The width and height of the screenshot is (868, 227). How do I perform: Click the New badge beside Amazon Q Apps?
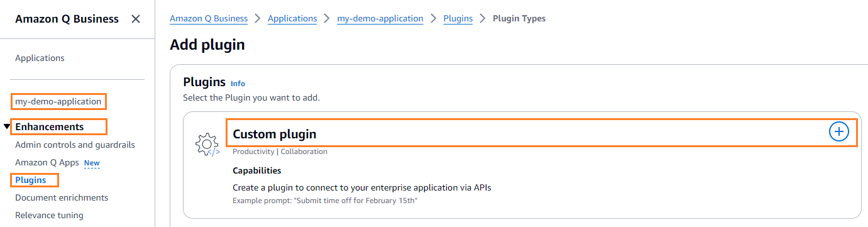click(92, 163)
